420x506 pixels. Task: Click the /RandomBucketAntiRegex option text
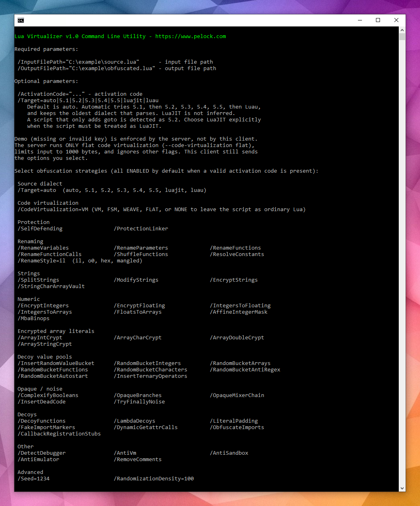coord(245,370)
